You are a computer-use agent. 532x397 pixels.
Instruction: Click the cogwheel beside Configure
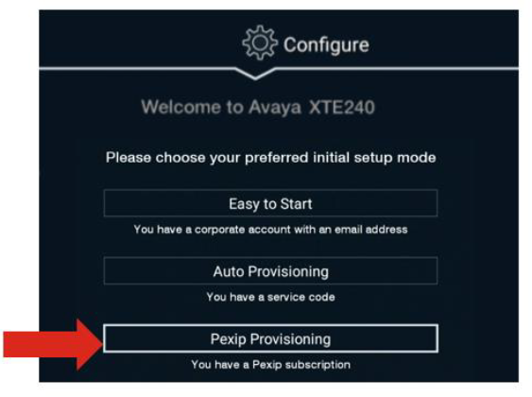pos(260,43)
